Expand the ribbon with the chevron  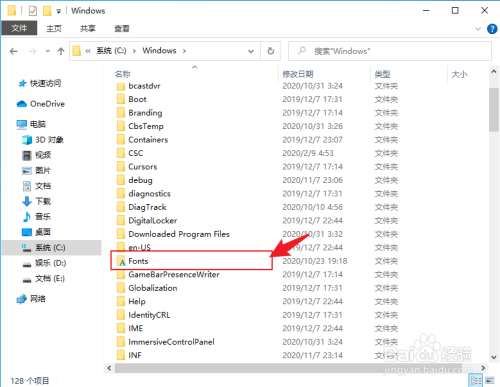pos(478,29)
